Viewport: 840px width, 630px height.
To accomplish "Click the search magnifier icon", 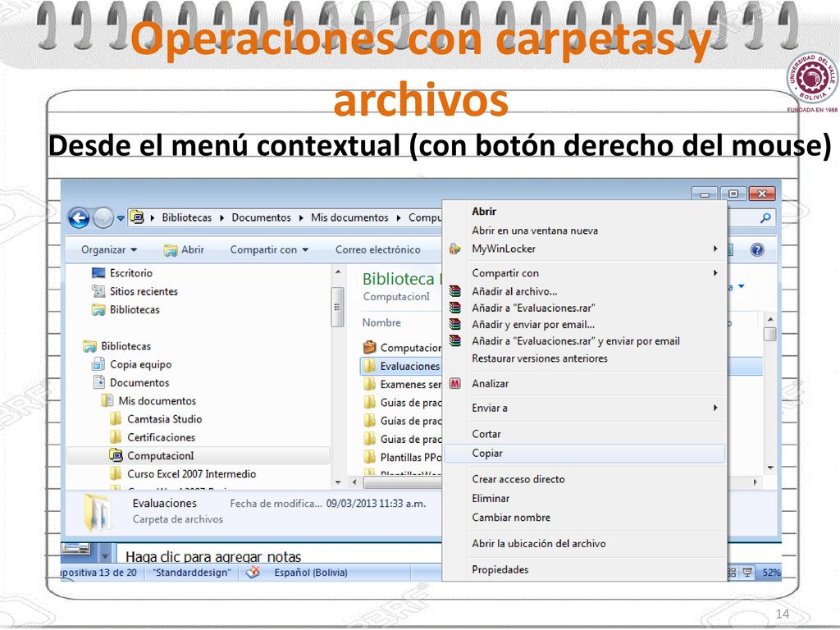I will click(766, 217).
